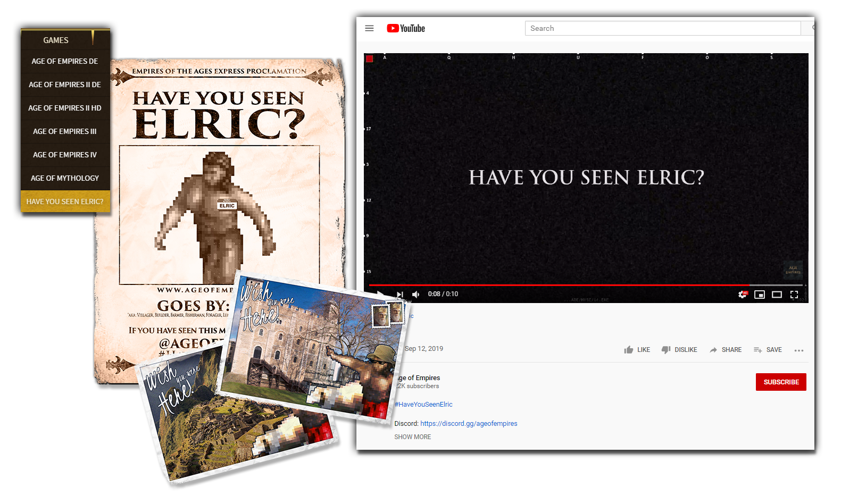Click the Sep 12, 2019 upload date

(x=424, y=349)
